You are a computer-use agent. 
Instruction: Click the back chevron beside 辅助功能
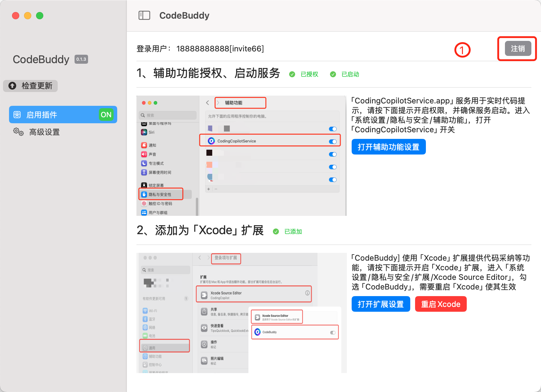[207, 103]
